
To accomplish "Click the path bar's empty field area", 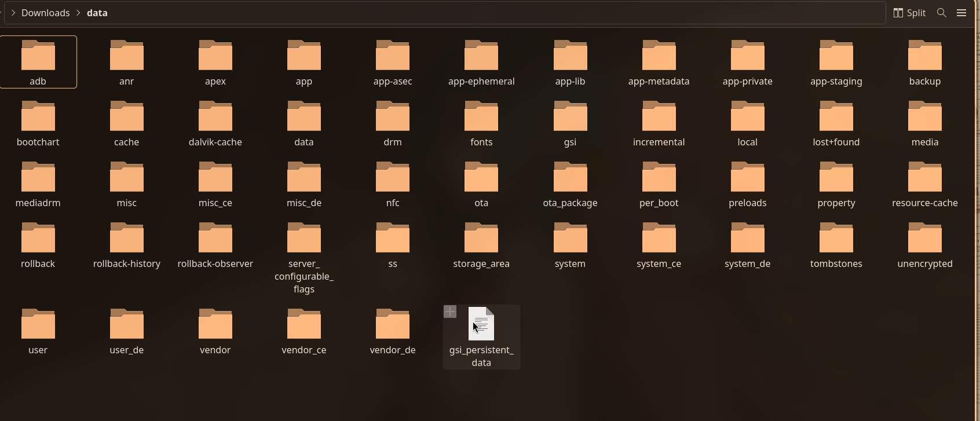I will pos(498,13).
